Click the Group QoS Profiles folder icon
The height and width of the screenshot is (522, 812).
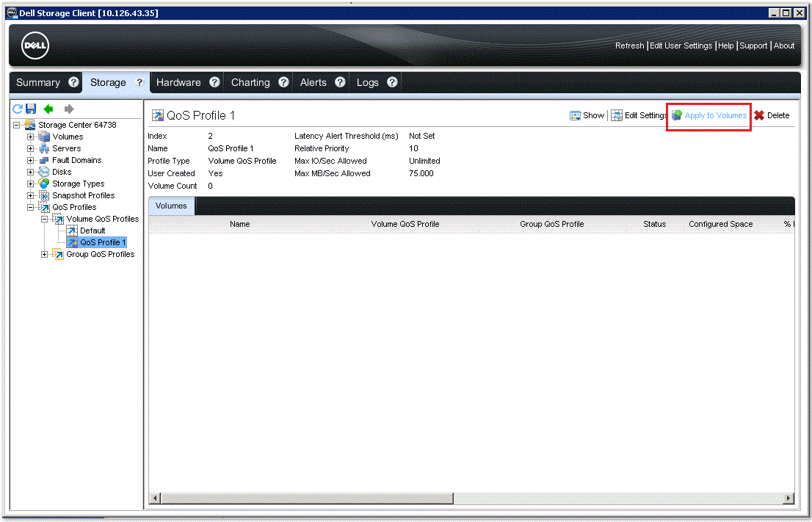[58, 254]
